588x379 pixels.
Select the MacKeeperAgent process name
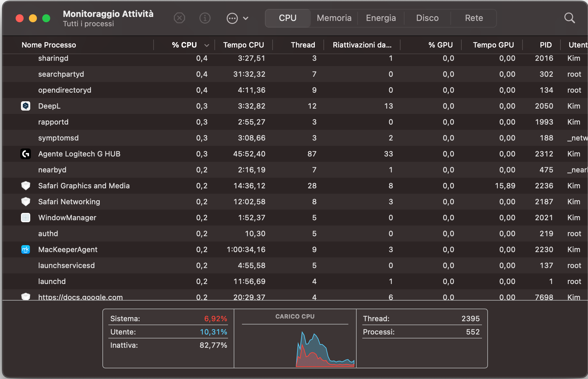point(68,249)
